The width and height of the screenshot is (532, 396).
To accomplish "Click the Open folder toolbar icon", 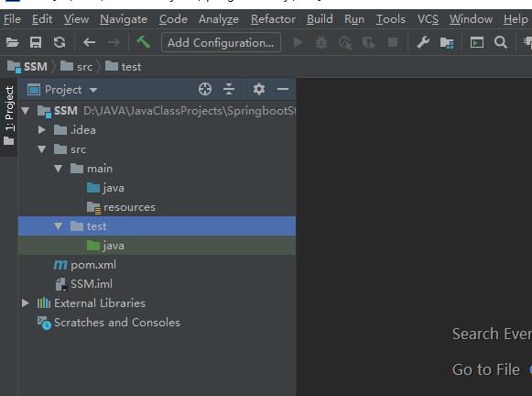I will tap(12, 43).
